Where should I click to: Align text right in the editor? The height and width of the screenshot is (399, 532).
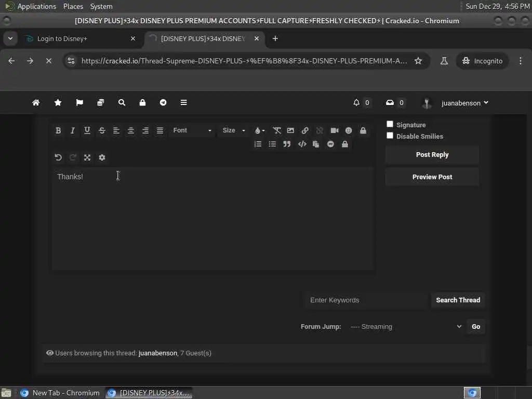pos(145,130)
